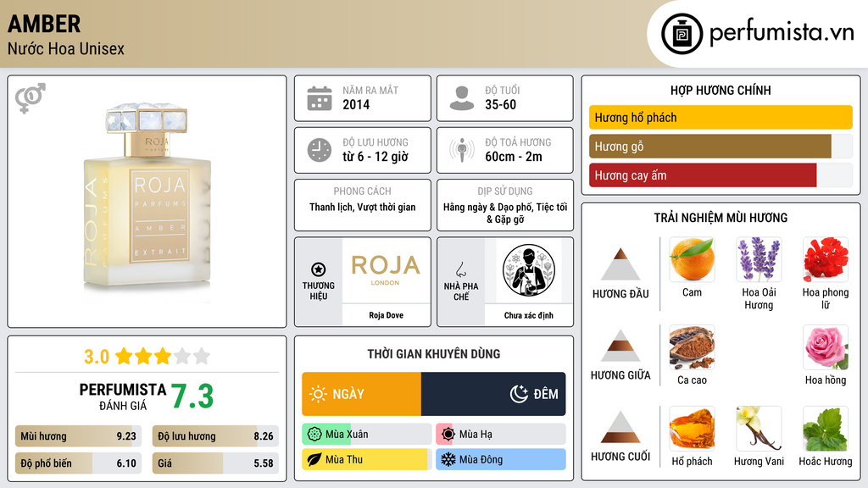Screen dimensions: 868x488
Task: Click the person icon beside Độ tuổi
Action: 462,98
